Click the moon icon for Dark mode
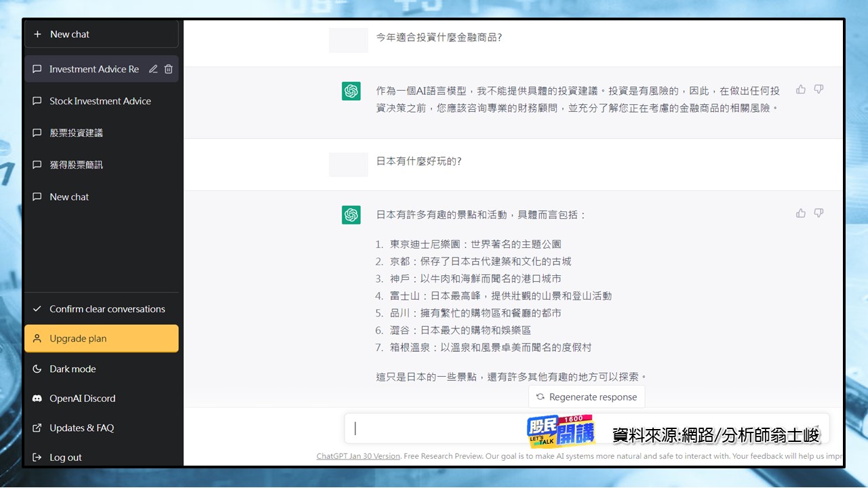Screen dimensions: 868x488 [x=38, y=369]
